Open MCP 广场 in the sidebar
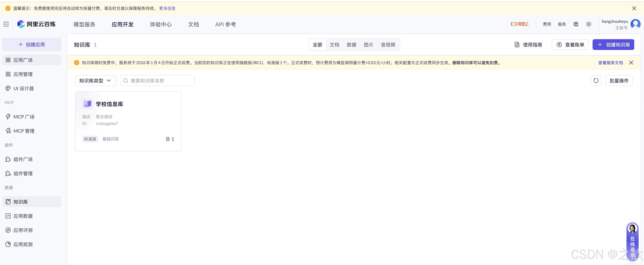644x265 pixels. 24,117
